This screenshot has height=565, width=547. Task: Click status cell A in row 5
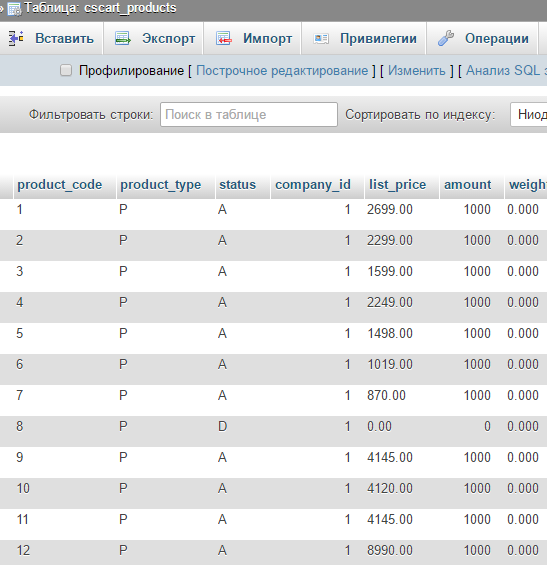[x=222, y=333]
